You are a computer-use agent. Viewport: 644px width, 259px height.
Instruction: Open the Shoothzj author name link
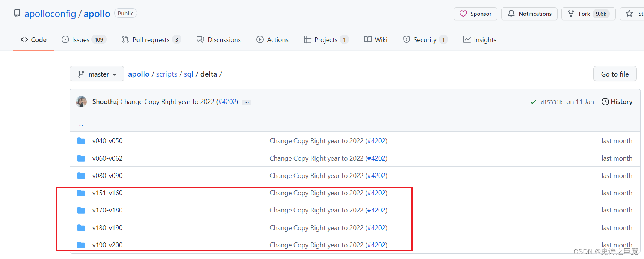(x=105, y=102)
